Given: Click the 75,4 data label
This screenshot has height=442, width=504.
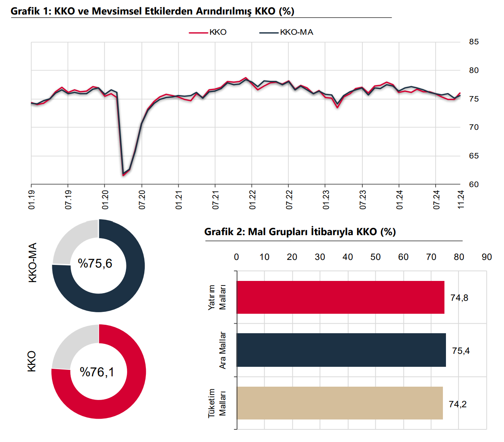Looking at the screenshot, I should (460, 351).
